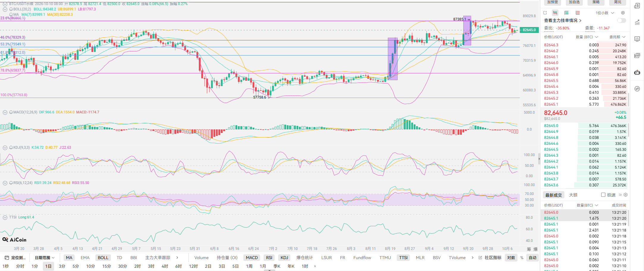Close the timeframe bar with X icon

click(x=315, y=266)
